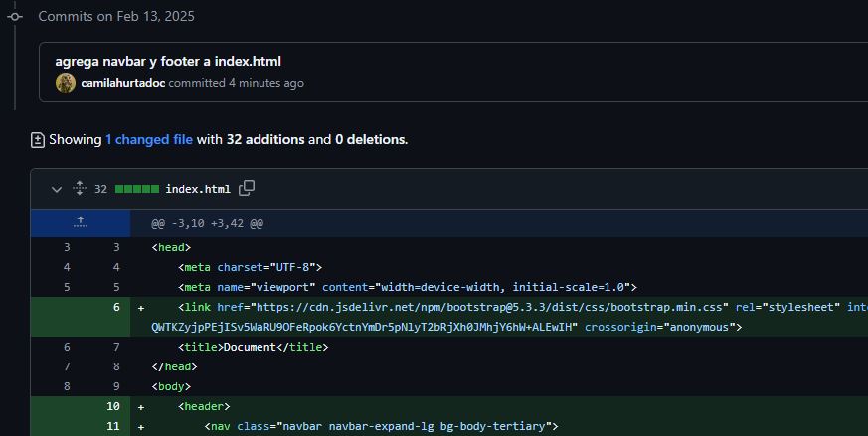Open the index.html file link
868x436 pixels.
point(198,189)
